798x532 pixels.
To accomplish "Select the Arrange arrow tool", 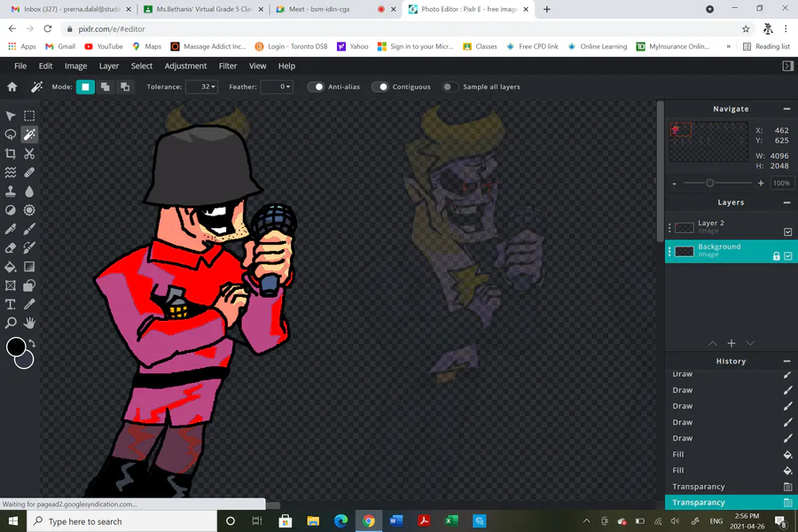I will 10,116.
